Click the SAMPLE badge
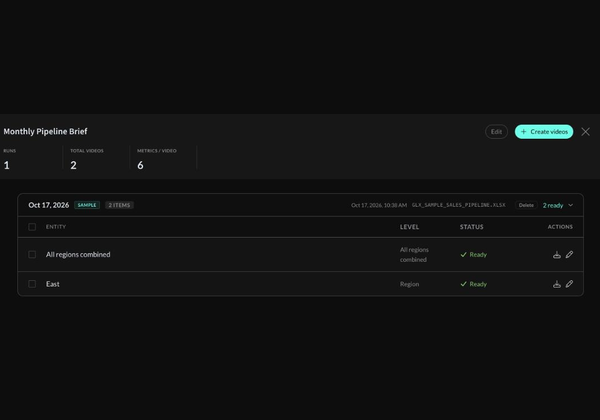The height and width of the screenshot is (420, 600). [x=87, y=205]
